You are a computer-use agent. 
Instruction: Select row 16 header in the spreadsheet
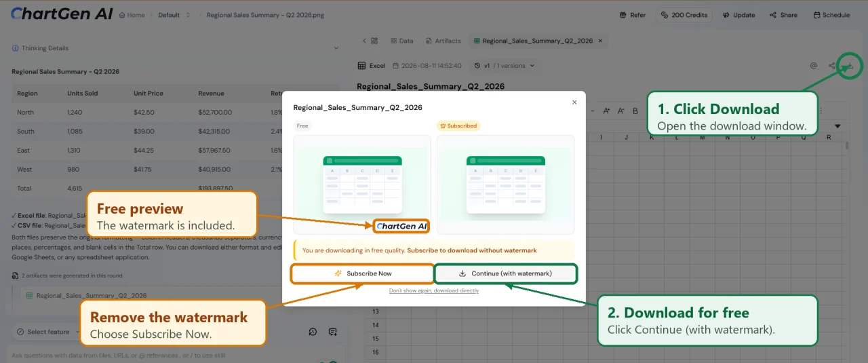374,352
